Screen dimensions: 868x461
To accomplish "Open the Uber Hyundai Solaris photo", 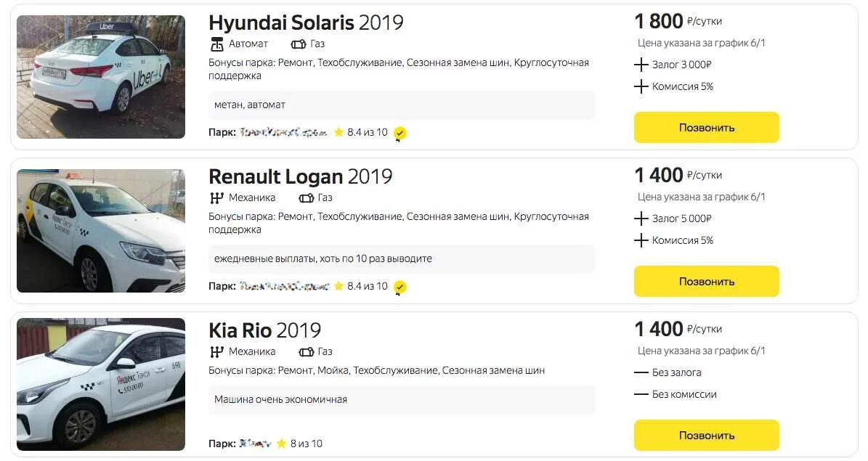I will point(101,77).
